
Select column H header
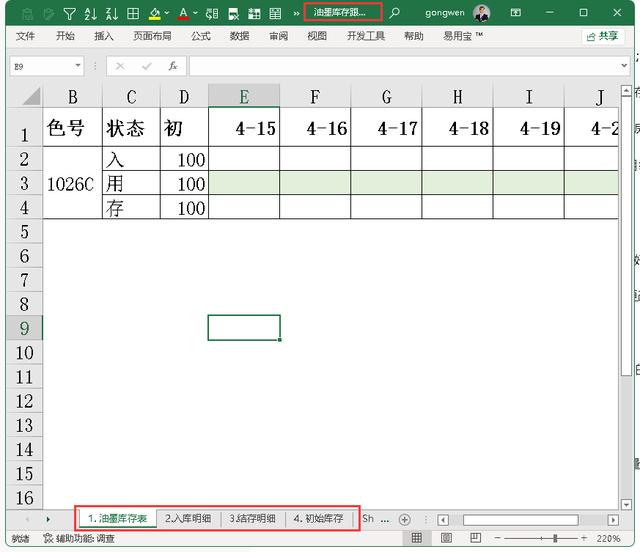point(458,96)
